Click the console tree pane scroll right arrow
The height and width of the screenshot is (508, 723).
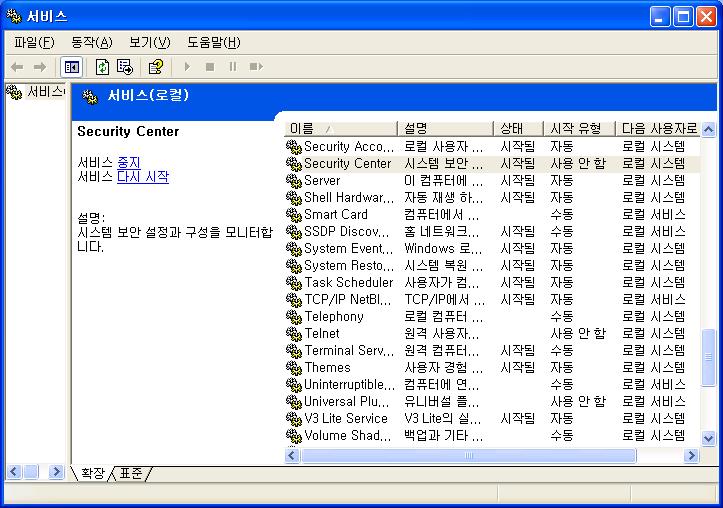pyautogui.click(x=56, y=472)
